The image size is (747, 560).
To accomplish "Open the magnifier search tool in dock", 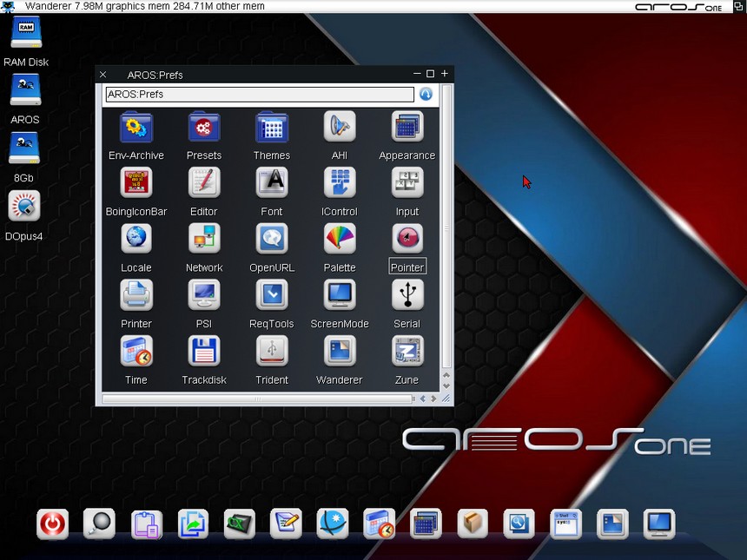I will [99, 524].
